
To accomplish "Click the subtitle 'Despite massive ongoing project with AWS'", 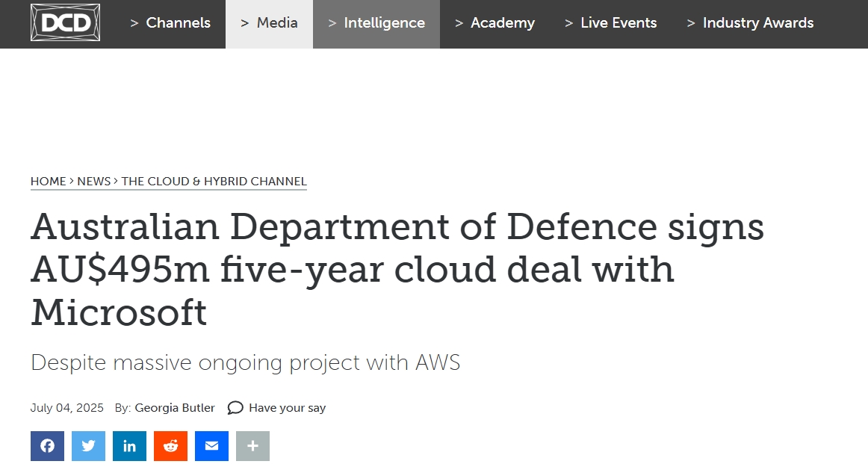I will click(245, 362).
